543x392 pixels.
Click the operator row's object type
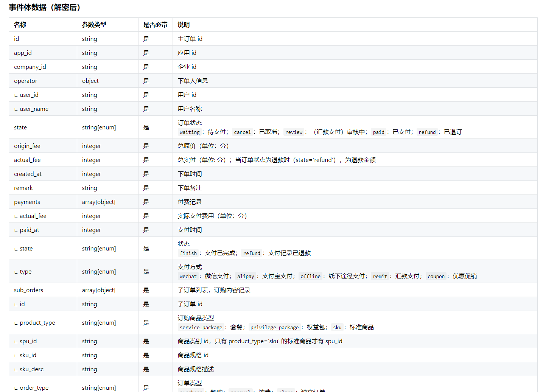[x=90, y=81]
